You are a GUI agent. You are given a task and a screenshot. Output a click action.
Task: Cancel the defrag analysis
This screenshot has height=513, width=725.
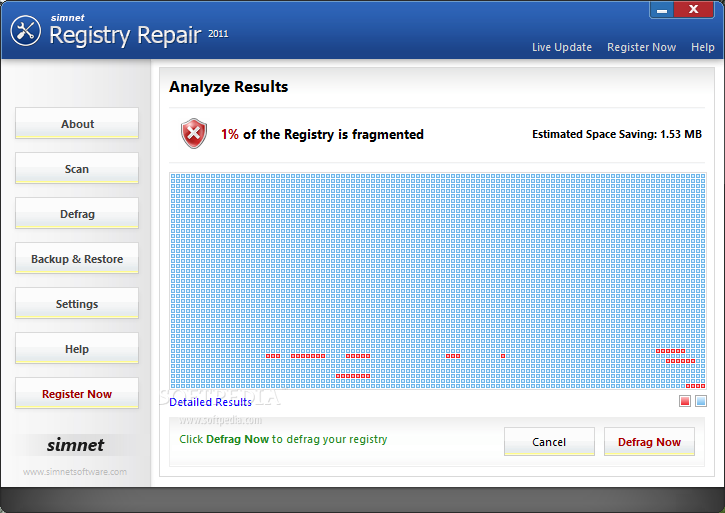coord(549,442)
